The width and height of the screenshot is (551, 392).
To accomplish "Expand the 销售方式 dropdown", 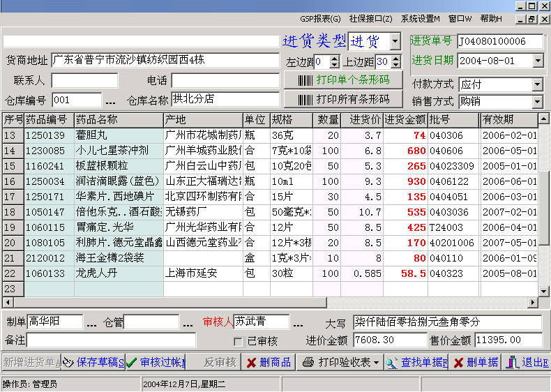I will (537, 102).
